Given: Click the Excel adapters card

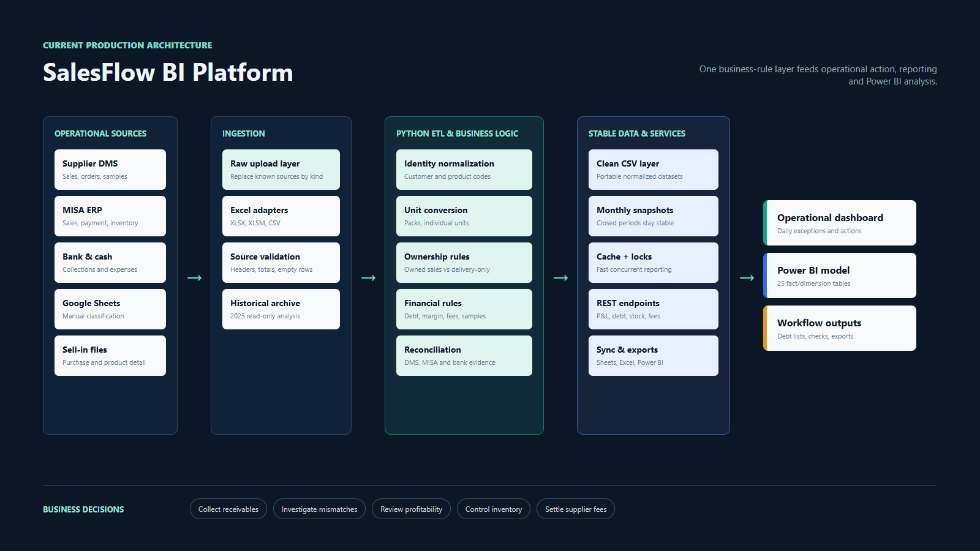Looking at the screenshot, I should (x=281, y=216).
